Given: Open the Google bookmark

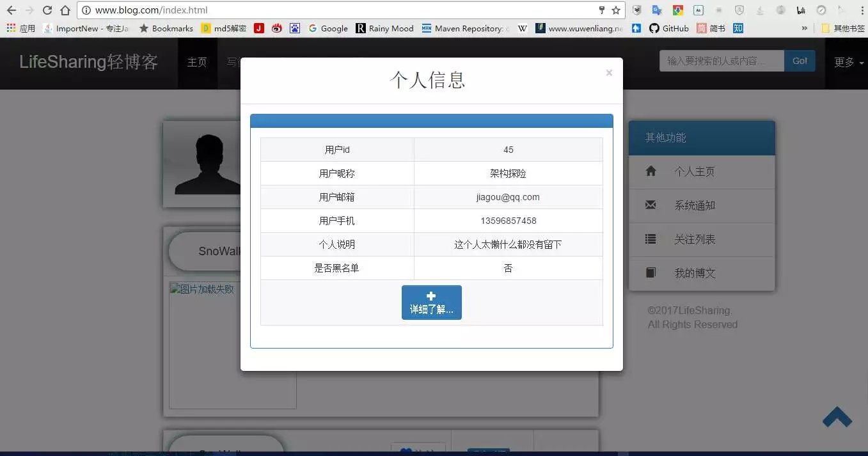Looking at the screenshot, I should pyautogui.click(x=328, y=28).
